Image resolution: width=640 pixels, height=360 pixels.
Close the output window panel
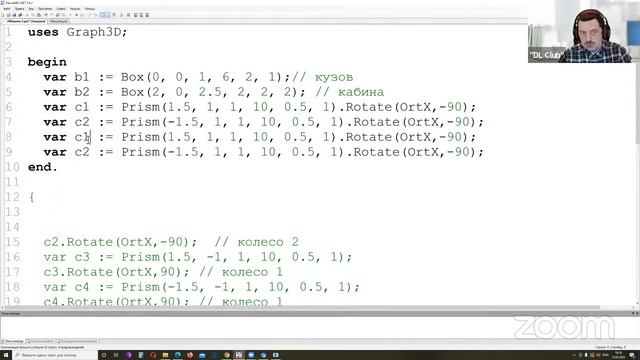coord(637,313)
